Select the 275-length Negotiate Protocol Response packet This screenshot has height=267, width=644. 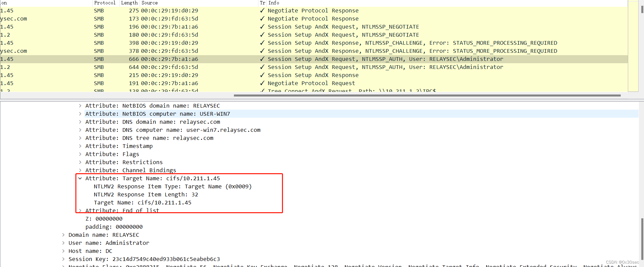tap(314, 11)
